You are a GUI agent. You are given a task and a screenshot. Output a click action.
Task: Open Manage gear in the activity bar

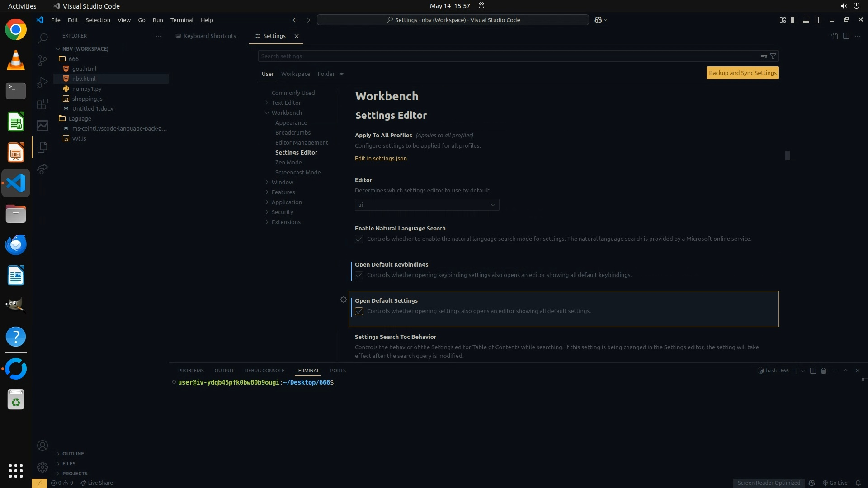click(42, 467)
